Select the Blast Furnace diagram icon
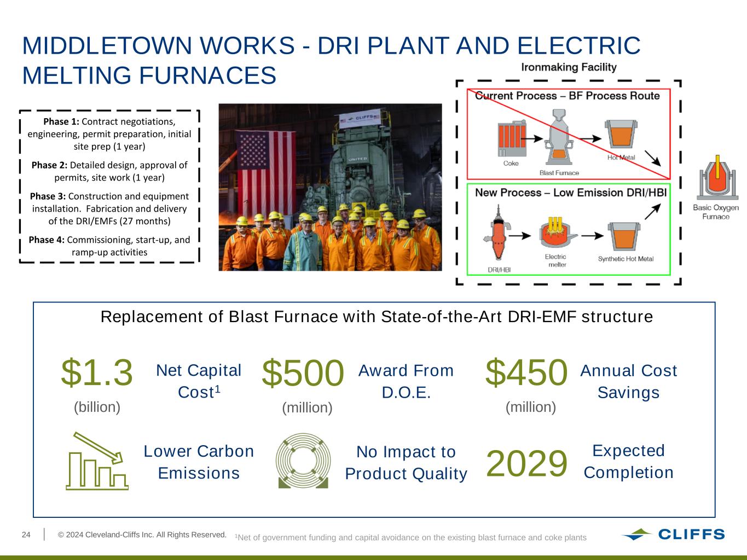Viewport: 747px width, 560px height. pos(559,137)
